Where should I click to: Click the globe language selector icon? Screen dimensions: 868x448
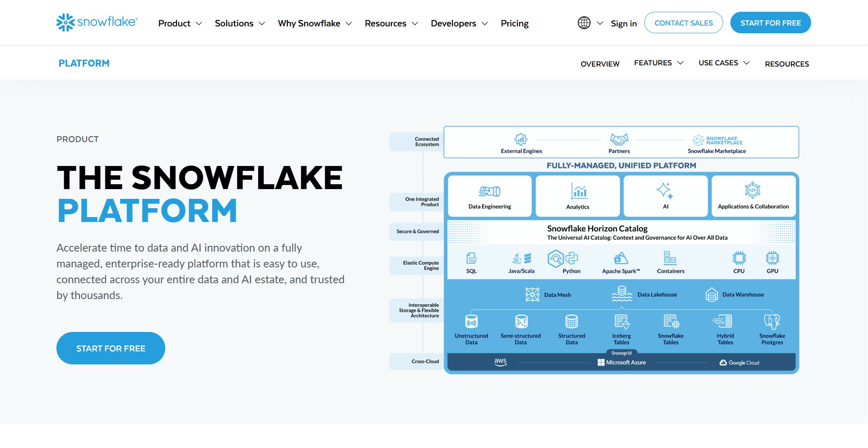tap(584, 23)
